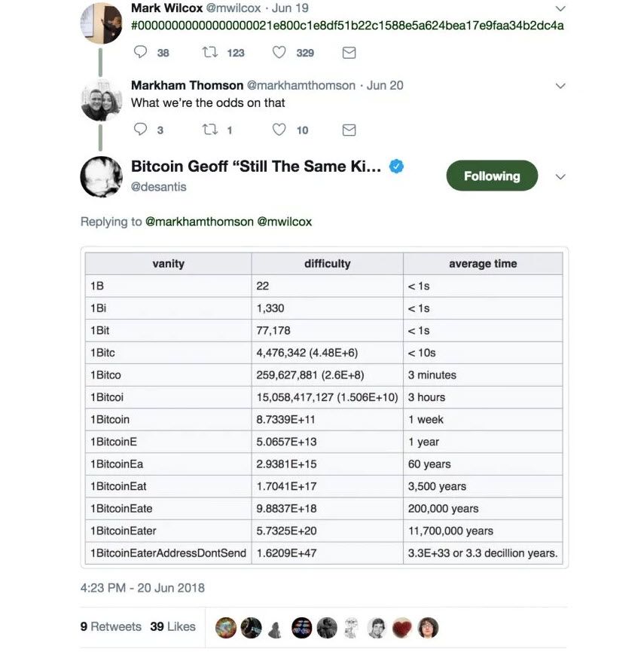
Task: View the 39 Likes list
Action: click(172, 626)
